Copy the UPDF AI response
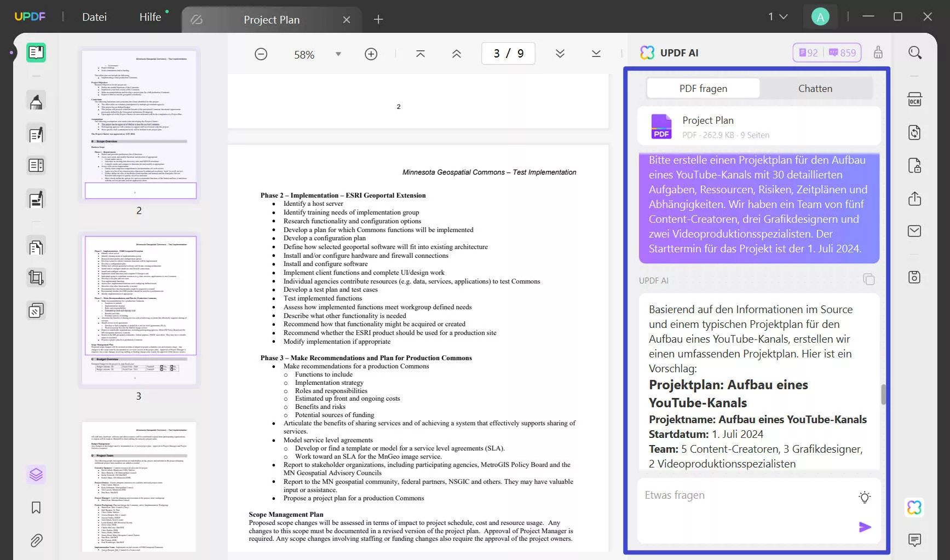Screen dimensions: 950x560 click(x=869, y=279)
